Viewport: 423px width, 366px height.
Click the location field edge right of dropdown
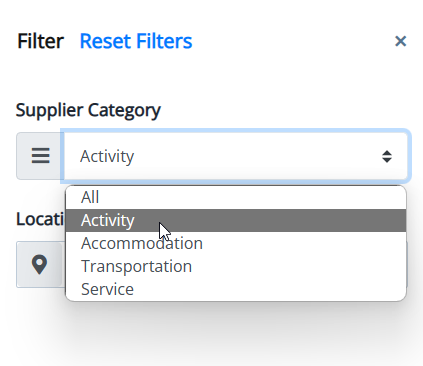tap(408, 265)
